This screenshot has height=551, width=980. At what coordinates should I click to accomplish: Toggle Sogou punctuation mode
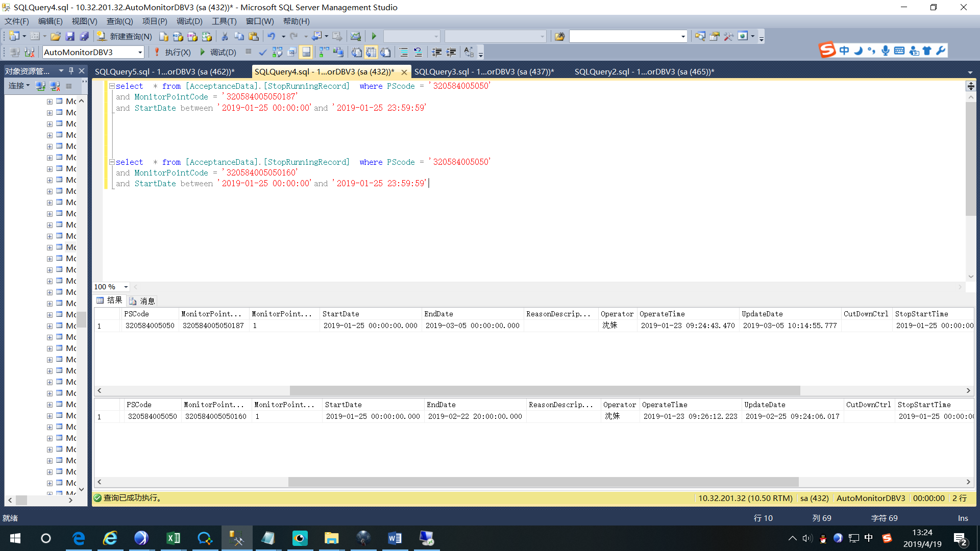(871, 51)
